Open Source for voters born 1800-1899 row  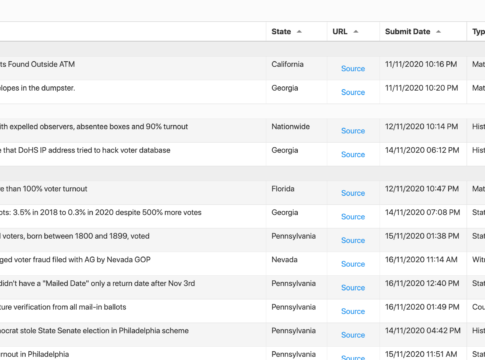353,241
